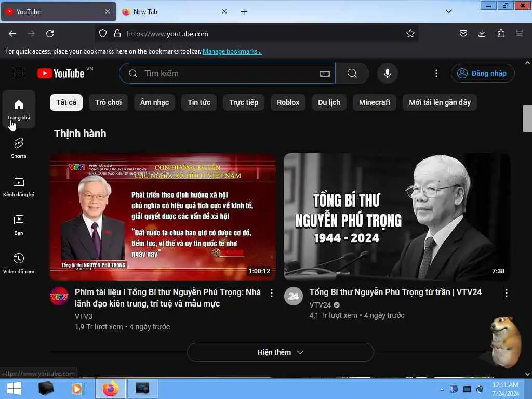Expand trending with Hiện thêm
Screen dimensions: 532x399
click(280, 352)
